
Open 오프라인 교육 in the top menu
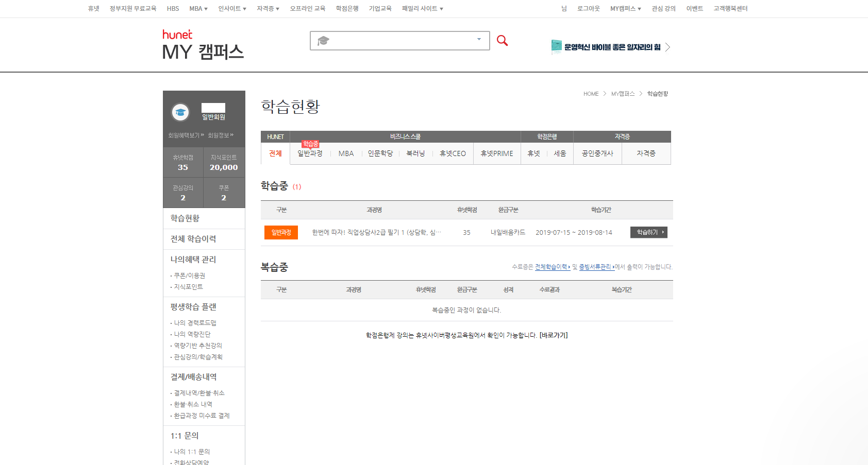point(308,9)
